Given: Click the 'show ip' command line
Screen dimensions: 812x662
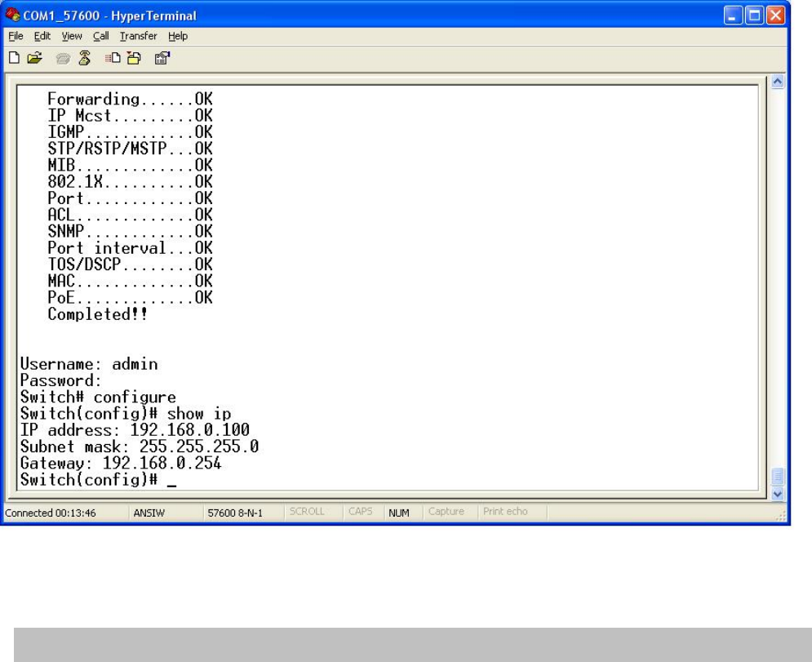Looking at the screenshot, I should coord(126,413).
